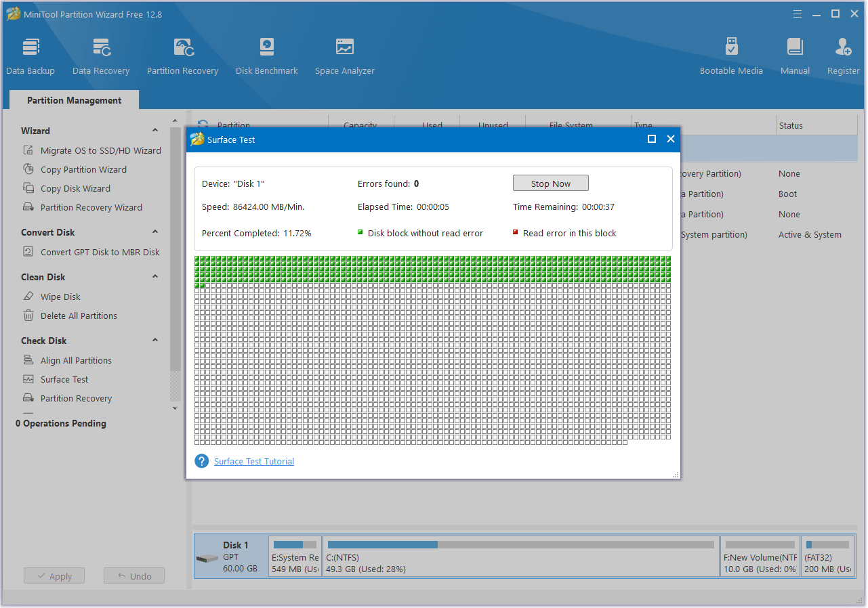This screenshot has width=868, height=608.
Task: Launch Data Recovery from the toolbar
Action: point(100,54)
